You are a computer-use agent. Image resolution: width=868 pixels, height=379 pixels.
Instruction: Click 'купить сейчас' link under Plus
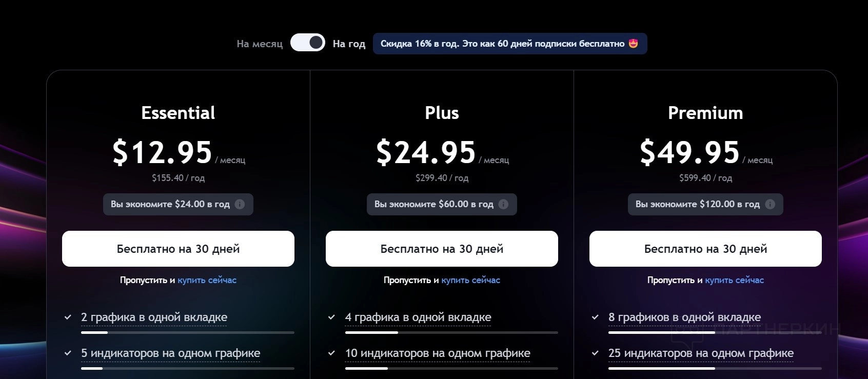point(470,280)
